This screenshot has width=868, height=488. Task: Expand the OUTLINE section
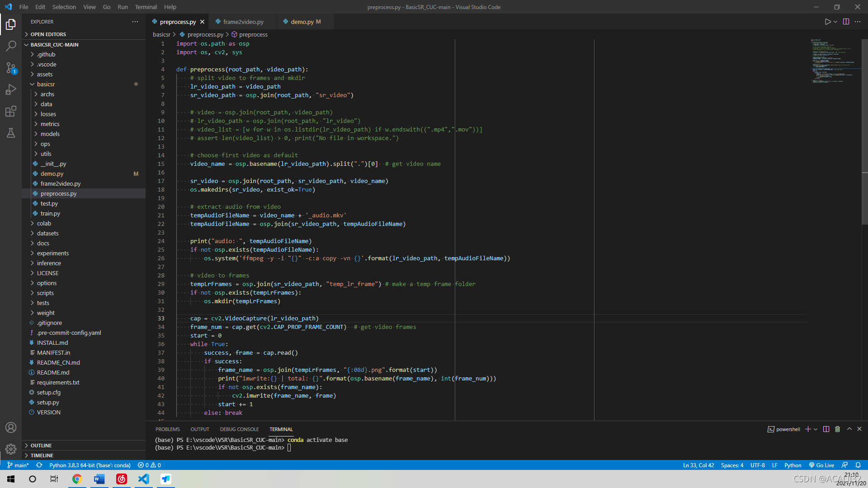tap(41, 446)
